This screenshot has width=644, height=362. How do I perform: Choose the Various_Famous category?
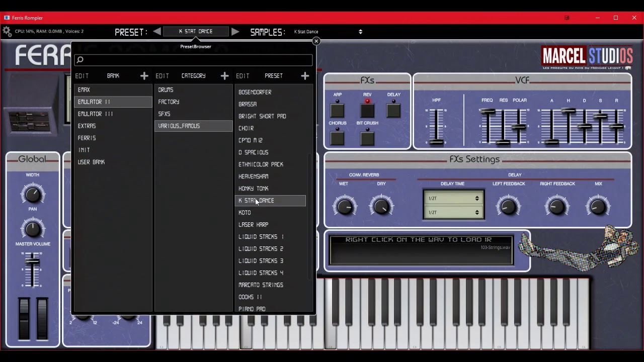click(193, 126)
